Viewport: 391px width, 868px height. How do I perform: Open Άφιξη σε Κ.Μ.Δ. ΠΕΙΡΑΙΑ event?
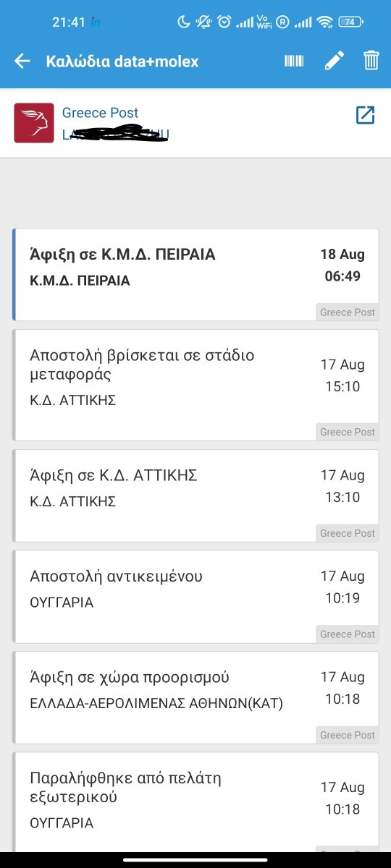click(x=195, y=274)
